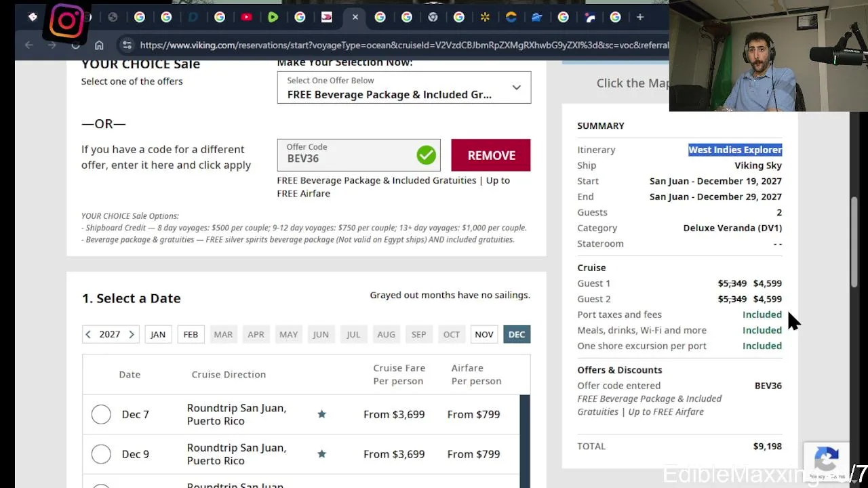This screenshot has width=868, height=488.
Task: Close the active Viking reservations tab
Action: [355, 17]
